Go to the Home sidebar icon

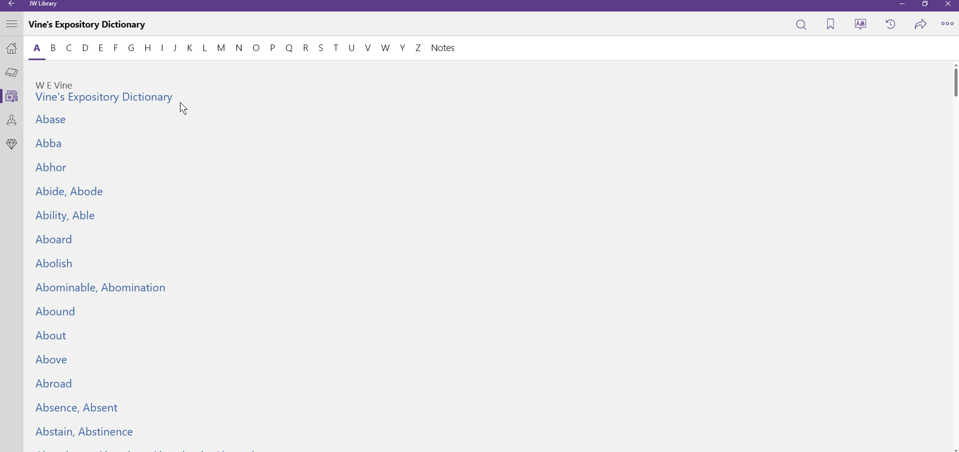coord(11,48)
